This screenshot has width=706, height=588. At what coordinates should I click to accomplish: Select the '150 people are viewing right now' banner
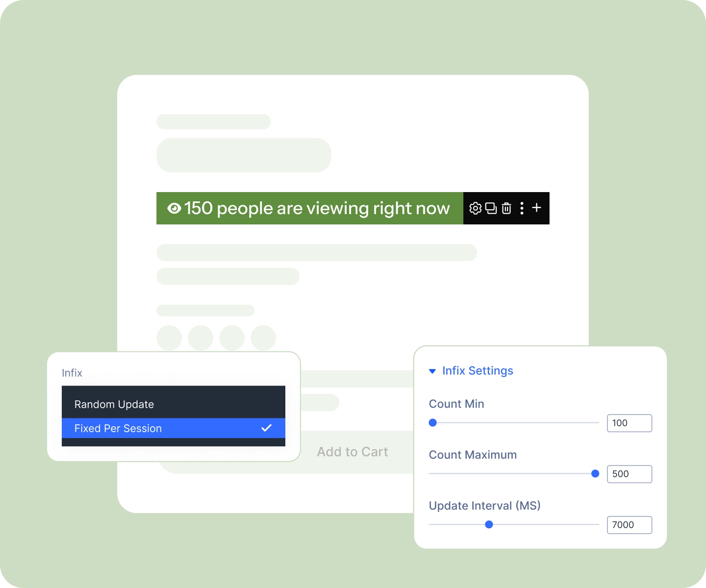[x=310, y=208]
